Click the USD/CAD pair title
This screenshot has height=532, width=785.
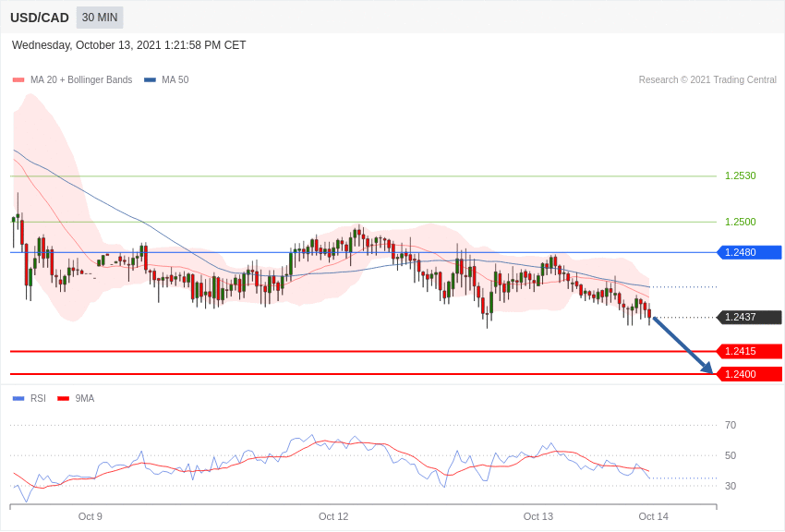tap(40, 18)
